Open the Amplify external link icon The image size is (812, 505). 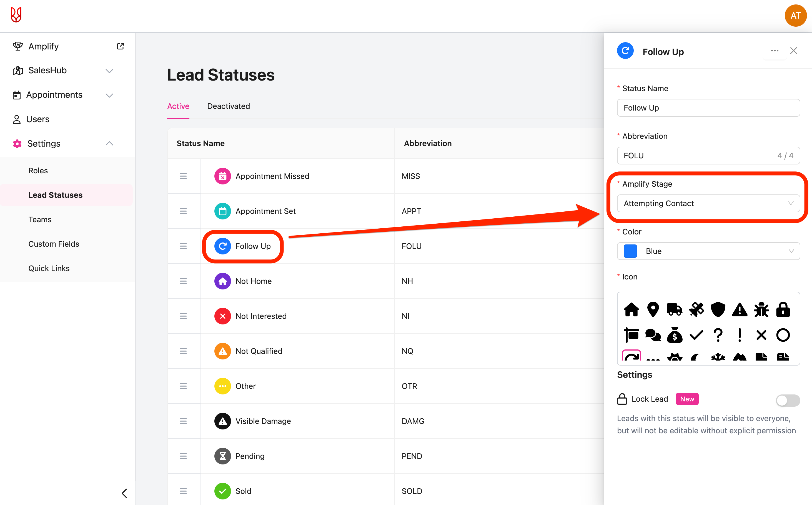point(121,46)
